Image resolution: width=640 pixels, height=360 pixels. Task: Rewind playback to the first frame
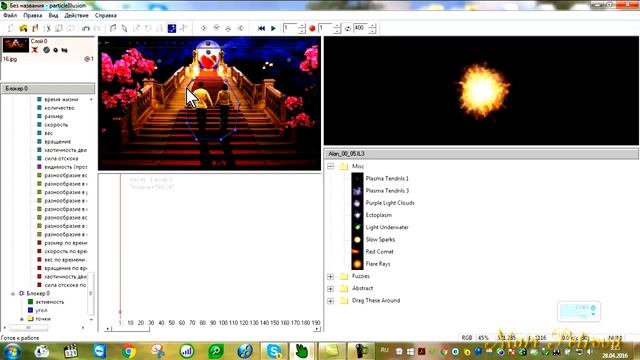pos(261,28)
